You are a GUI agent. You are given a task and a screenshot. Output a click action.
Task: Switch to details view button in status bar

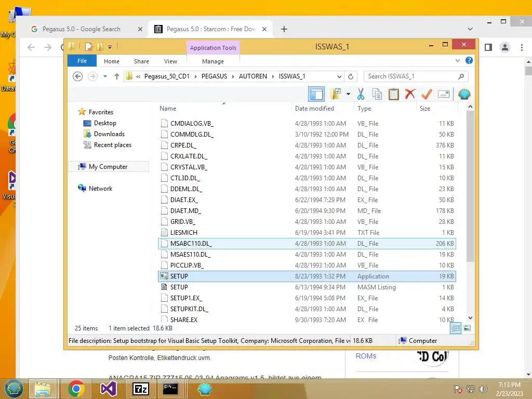(x=456, y=328)
